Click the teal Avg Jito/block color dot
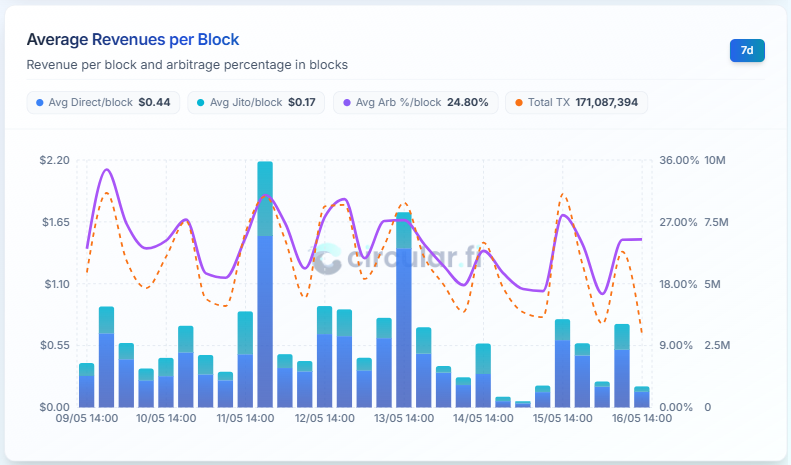 point(201,103)
